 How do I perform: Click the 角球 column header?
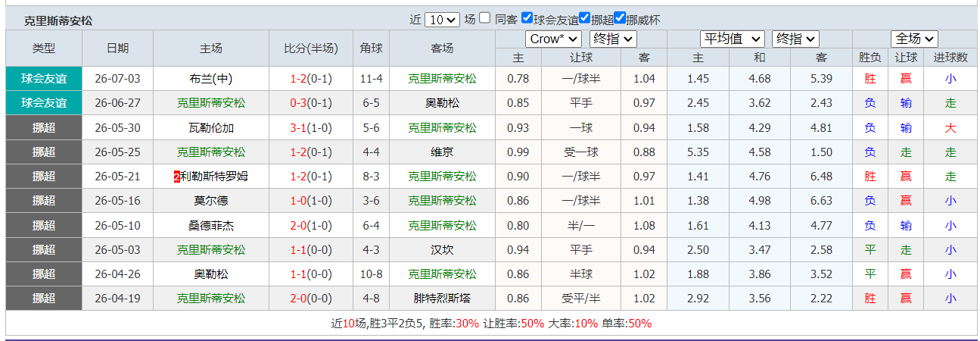(371, 48)
